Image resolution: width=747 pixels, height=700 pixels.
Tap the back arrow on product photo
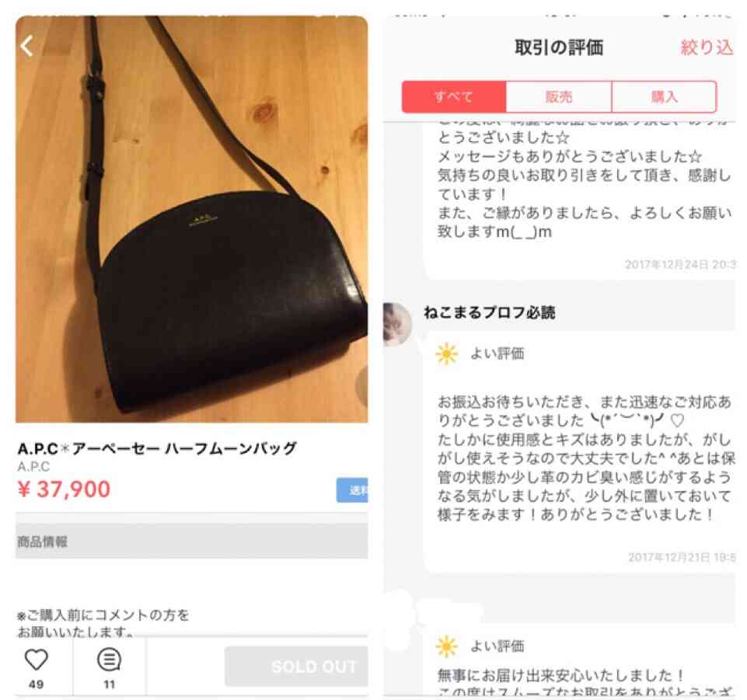[26, 46]
